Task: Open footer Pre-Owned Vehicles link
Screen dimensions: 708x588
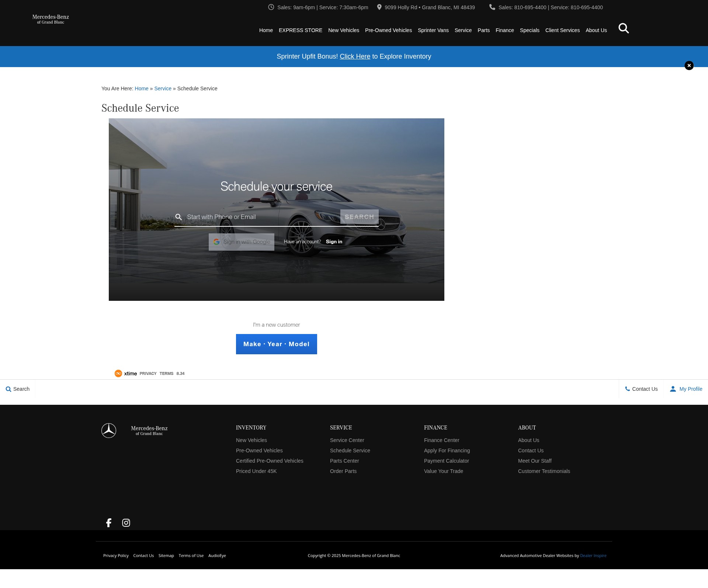Action: pos(259,450)
